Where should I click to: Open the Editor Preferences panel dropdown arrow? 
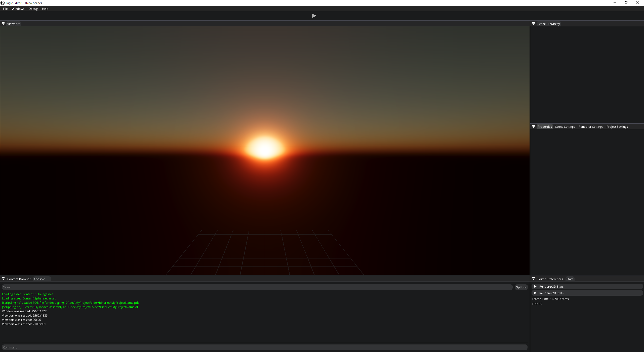point(534,279)
